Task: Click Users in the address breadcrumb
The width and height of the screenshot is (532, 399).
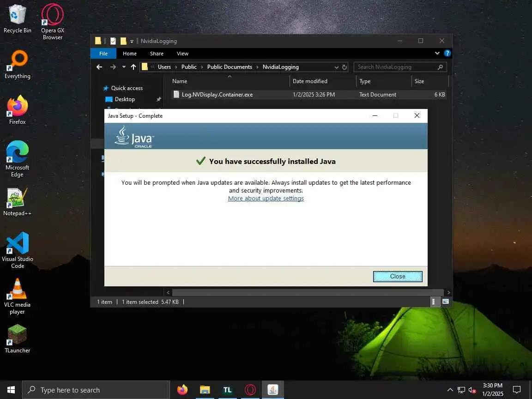Action: coord(164,67)
